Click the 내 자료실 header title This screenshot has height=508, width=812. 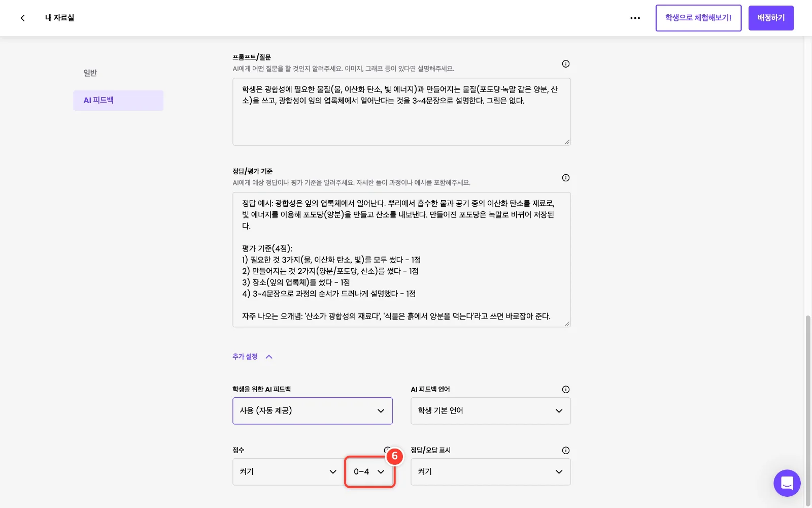coord(60,18)
